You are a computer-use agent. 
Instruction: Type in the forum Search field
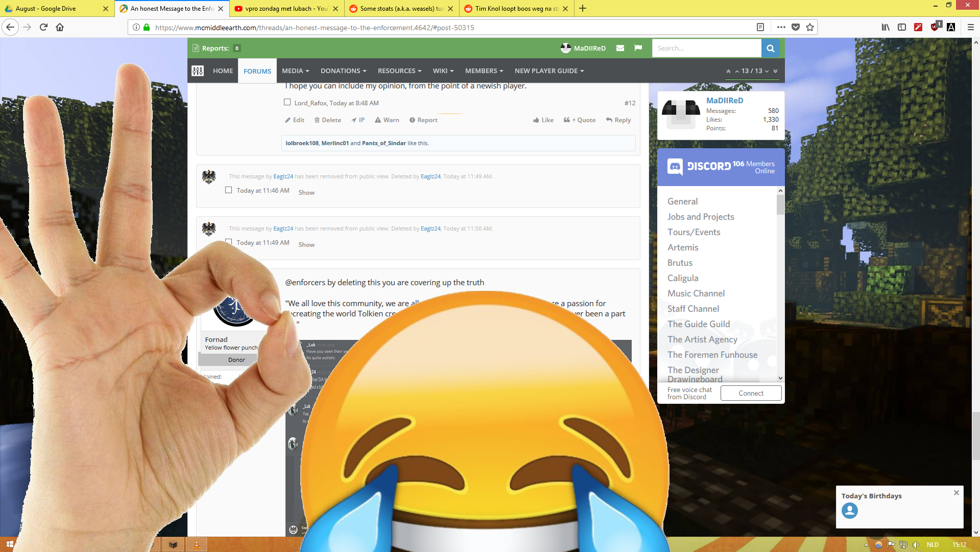coord(706,49)
